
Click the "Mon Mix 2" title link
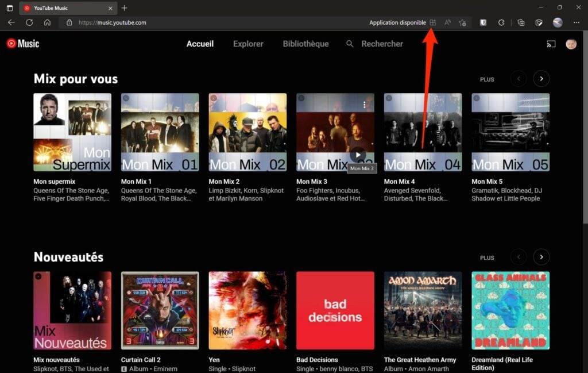click(224, 182)
